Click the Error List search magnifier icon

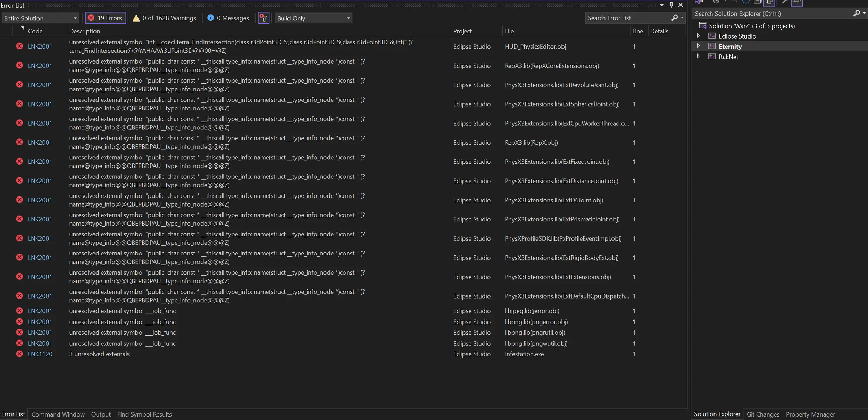coord(674,18)
